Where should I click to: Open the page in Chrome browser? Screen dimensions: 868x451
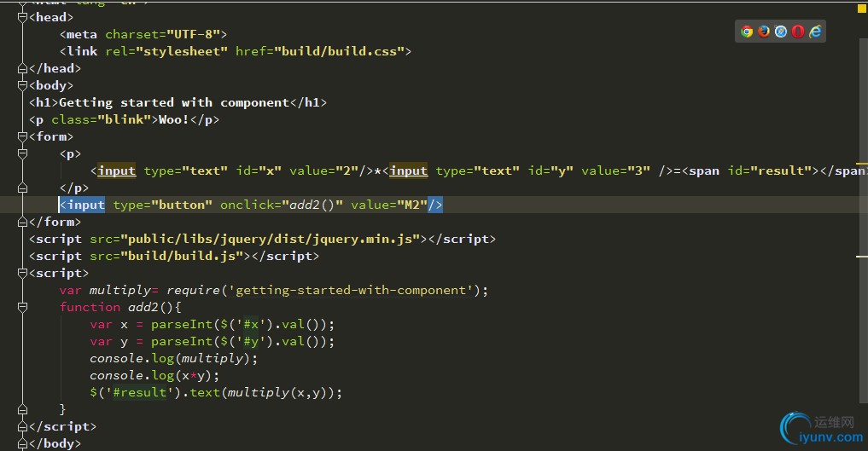[747, 32]
